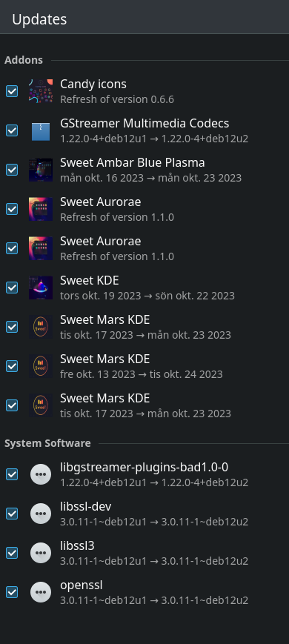Click the System Software section header

47,443
